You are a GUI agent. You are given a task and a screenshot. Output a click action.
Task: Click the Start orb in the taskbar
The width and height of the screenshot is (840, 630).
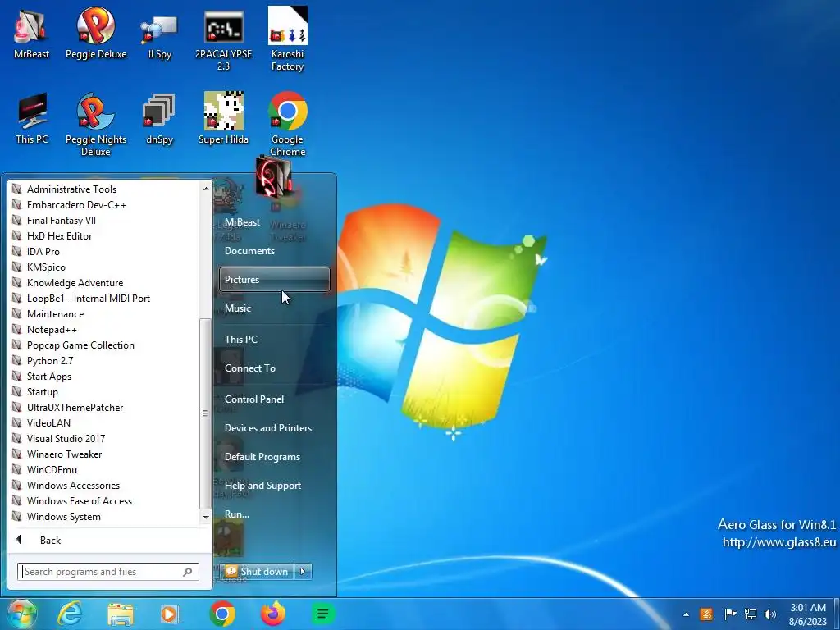(x=21, y=614)
